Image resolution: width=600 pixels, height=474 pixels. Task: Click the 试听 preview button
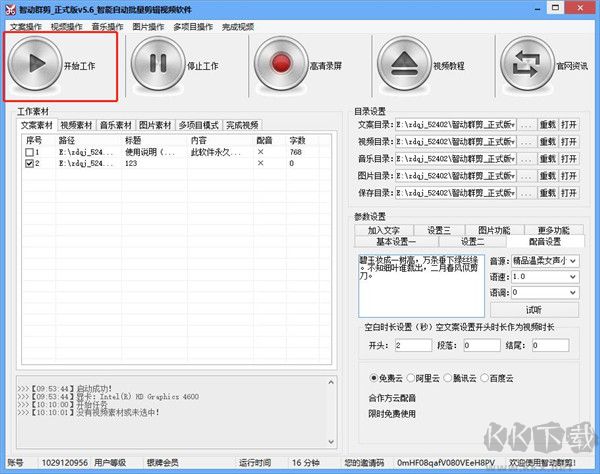(x=533, y=309)
